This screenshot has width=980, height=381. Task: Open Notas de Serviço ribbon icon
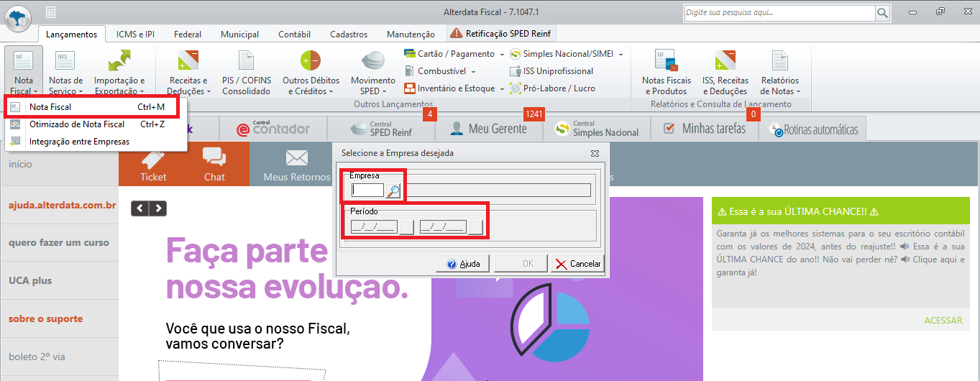click(x=65, y=72)
